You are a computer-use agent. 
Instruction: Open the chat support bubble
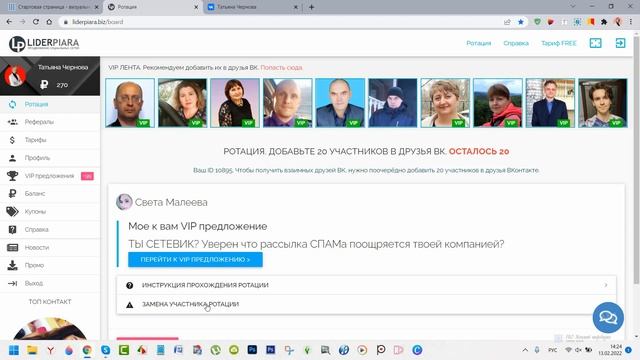click(x=608, y=317)
